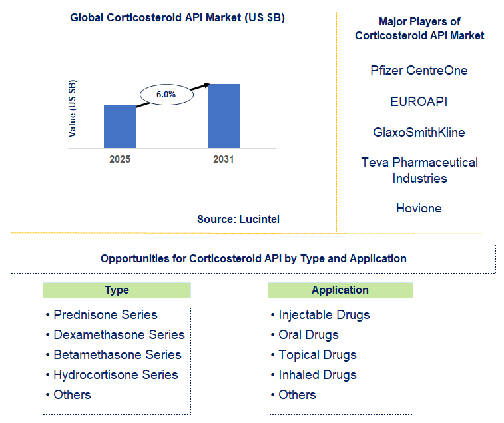504x423 pixels.
Task: Select 'GlaxoSmithKline' in major players list
Action: 419,132
